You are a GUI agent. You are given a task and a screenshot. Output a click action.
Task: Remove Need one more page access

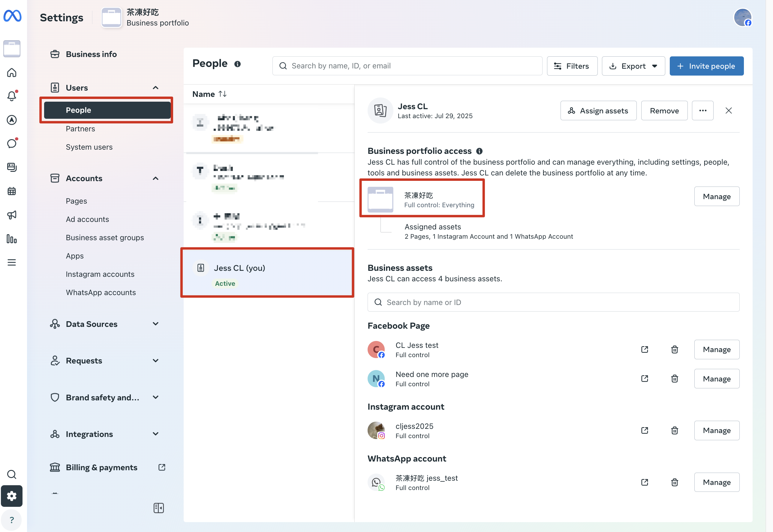click(674, 379)
